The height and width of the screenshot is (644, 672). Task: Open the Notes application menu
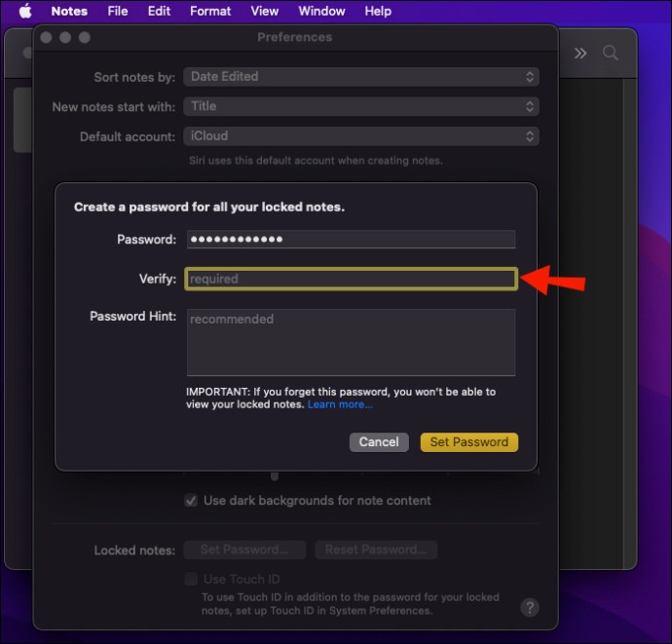[69, 11]
